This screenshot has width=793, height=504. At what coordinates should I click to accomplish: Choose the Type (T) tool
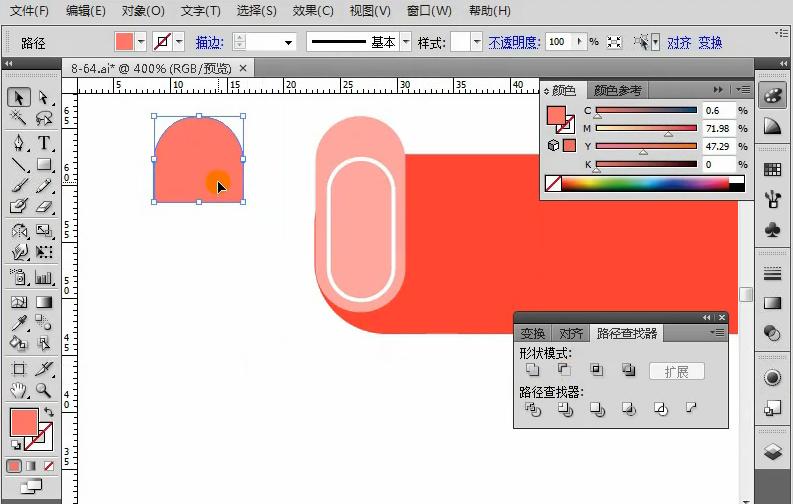tap(44, 143)
